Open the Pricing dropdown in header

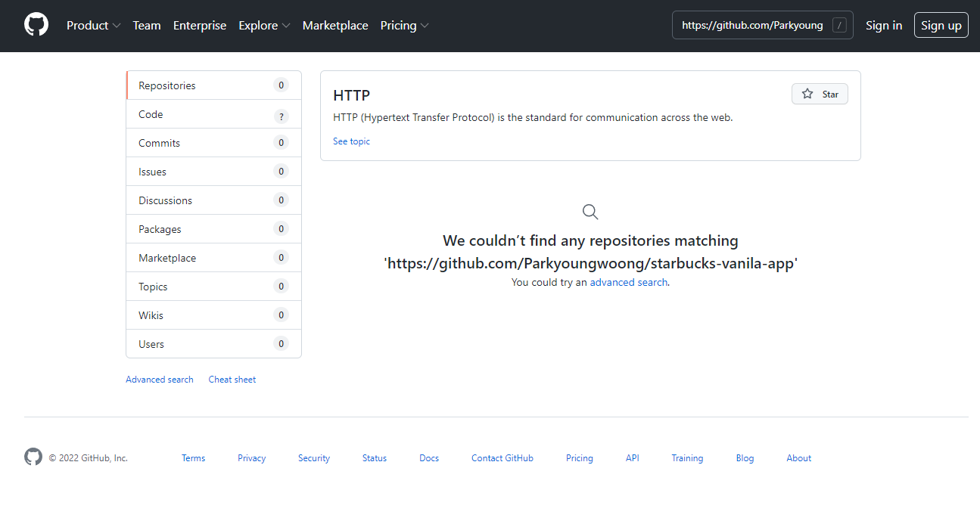pyautogui.click(x=405, y=25)
